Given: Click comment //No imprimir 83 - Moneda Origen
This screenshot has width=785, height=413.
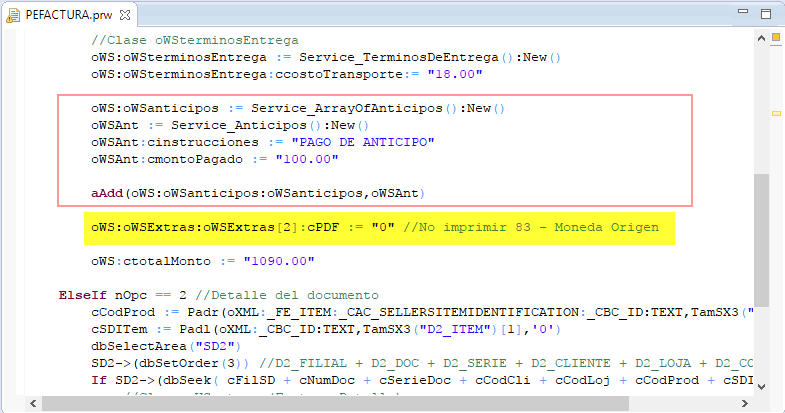Looking at the screenshot, I should [x=531, y=227].
